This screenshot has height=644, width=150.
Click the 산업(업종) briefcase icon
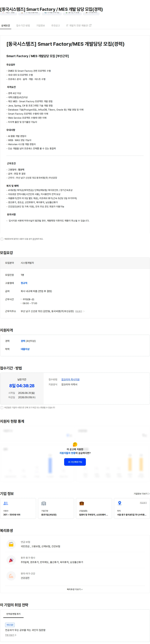click(82, 503)
